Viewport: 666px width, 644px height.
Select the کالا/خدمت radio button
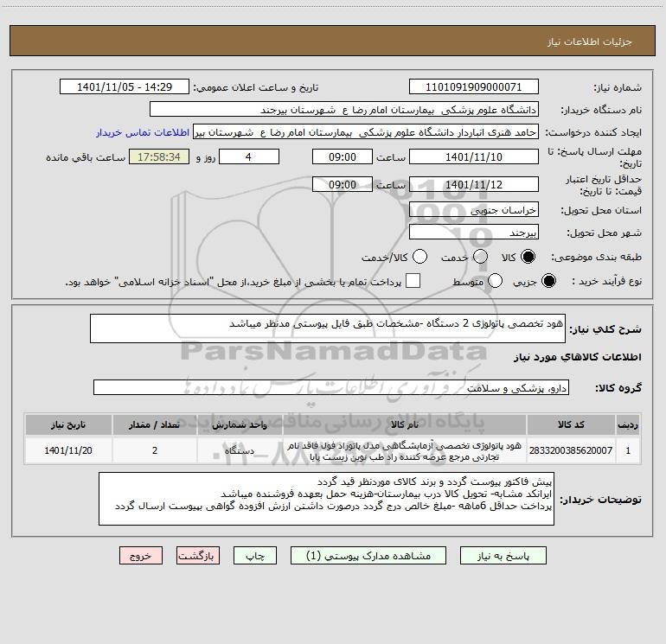tap(420, 257)
